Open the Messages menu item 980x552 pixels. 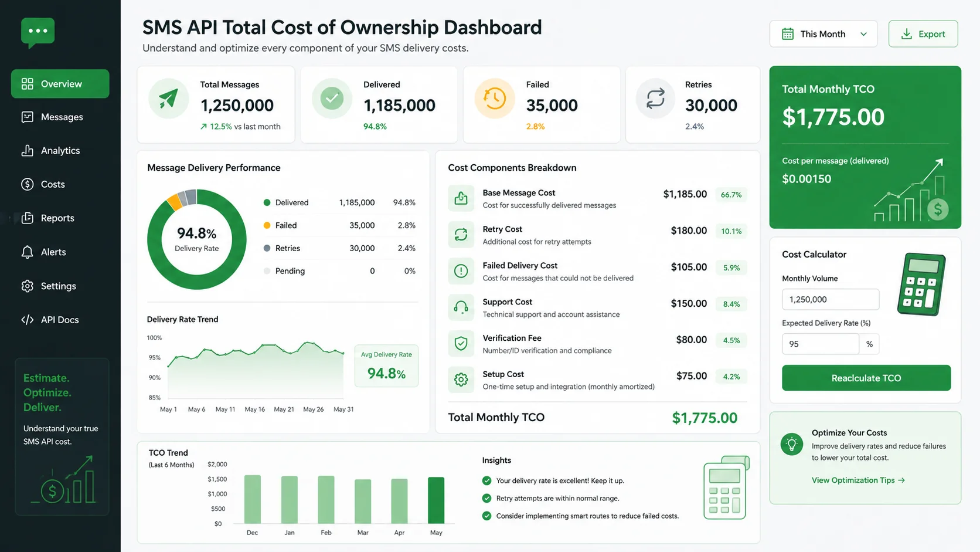coord(60,117)
